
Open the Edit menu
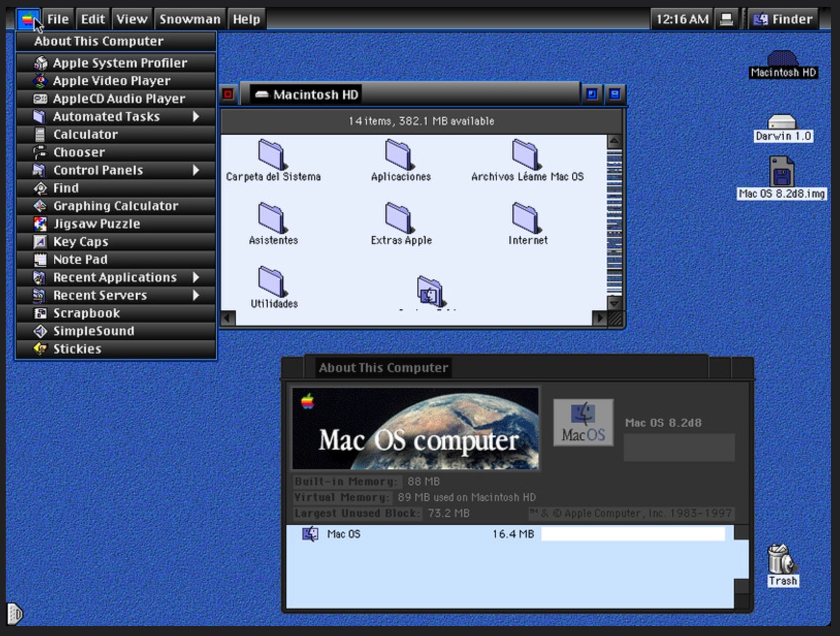[93, 20]
